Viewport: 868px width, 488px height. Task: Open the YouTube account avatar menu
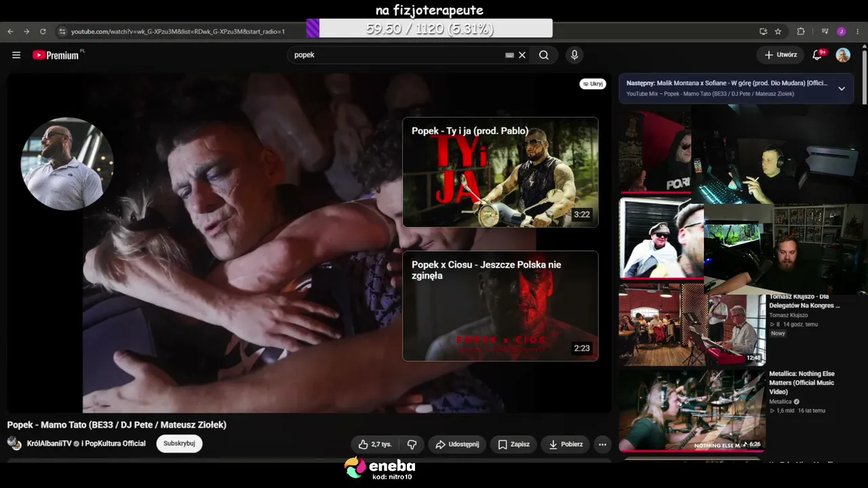tap(843, 55)
